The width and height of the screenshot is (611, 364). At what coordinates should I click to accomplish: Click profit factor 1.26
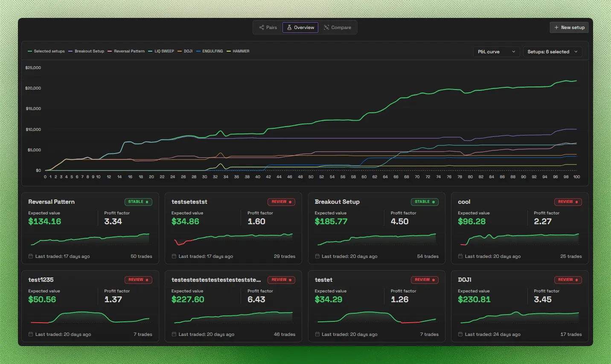point(400,300)
